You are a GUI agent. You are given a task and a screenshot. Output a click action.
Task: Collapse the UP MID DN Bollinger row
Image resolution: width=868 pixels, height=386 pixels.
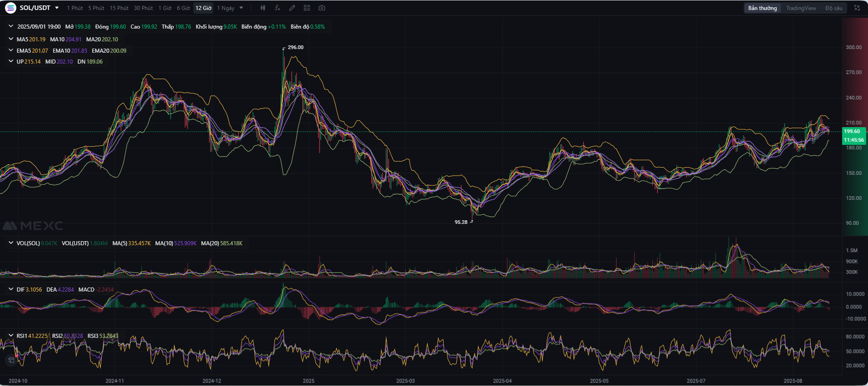tap(11, 61)
